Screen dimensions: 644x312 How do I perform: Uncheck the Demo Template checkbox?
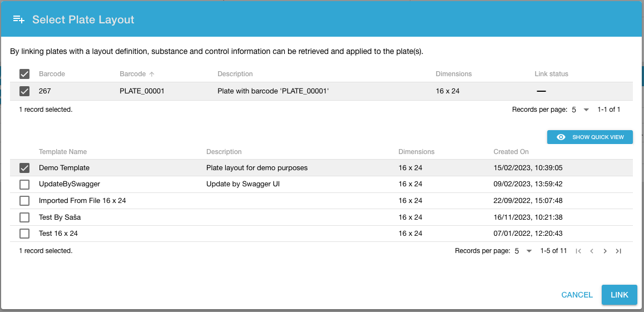pos(24,168)
